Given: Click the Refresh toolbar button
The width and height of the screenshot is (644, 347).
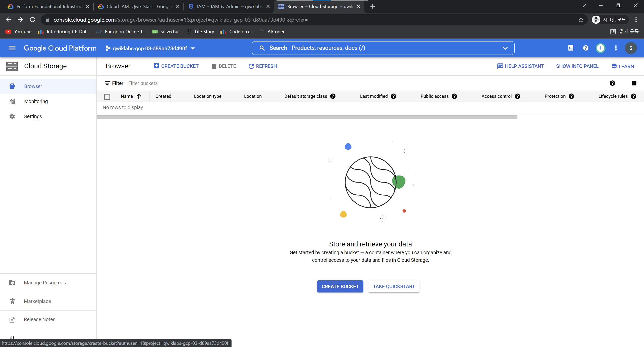Looking at the screenshot, I should click(x=262, y=66).
